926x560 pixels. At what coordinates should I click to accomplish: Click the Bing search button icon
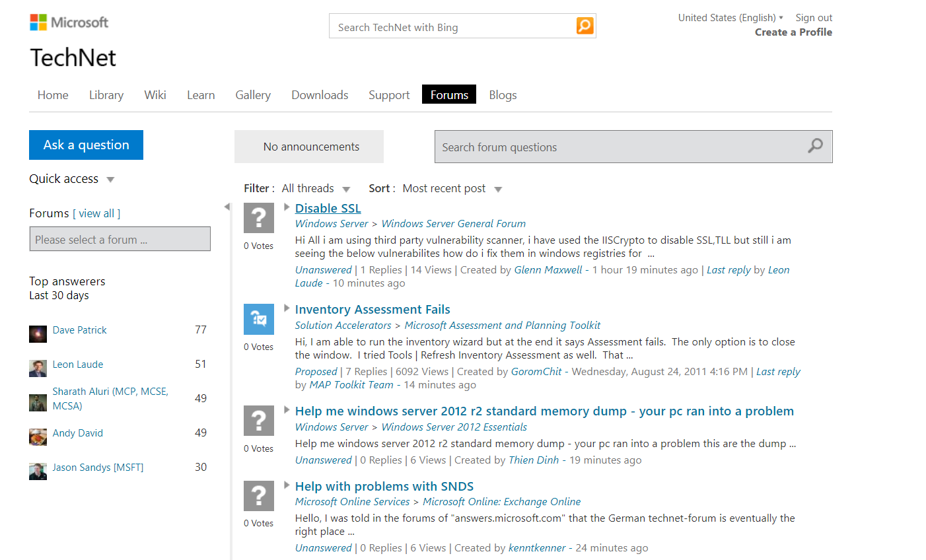click(585, 26)
